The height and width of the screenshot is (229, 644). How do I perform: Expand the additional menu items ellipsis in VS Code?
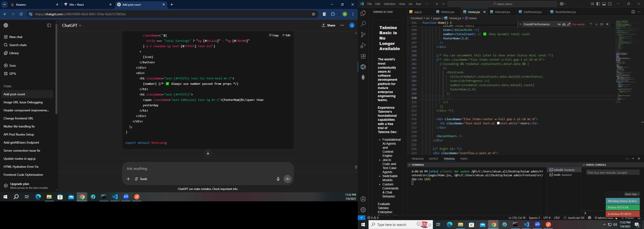tap(427, 4)
